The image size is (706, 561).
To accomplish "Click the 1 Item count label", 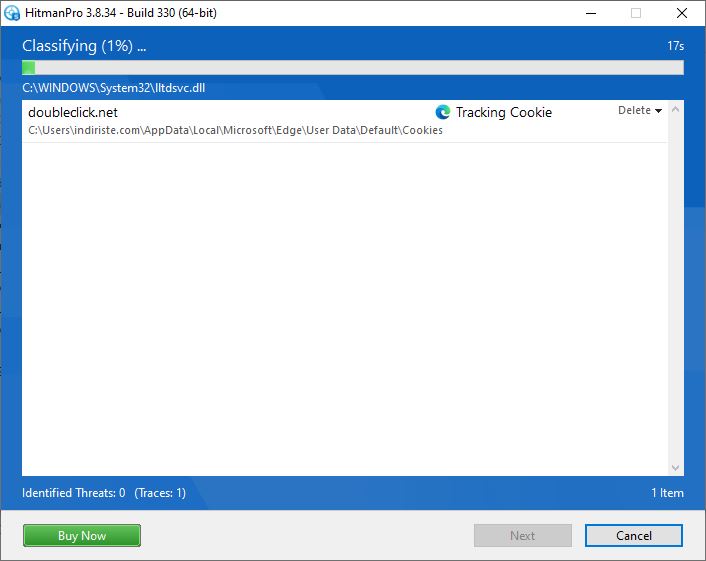I will [667, 493].
